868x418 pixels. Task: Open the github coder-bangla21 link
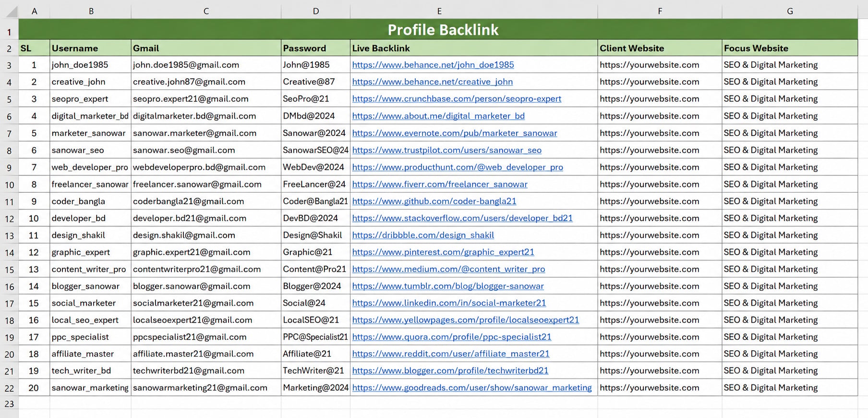[434, 201]
